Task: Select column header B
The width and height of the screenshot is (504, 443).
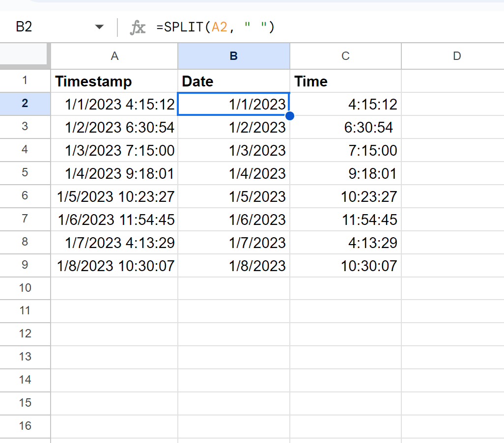Action: coord(233,55)
